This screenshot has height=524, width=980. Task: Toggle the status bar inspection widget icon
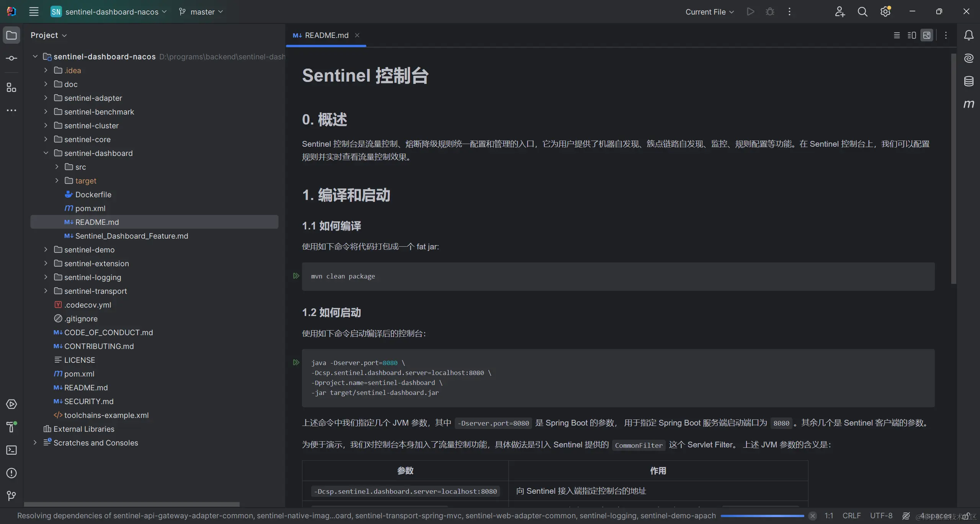(906, 516)
